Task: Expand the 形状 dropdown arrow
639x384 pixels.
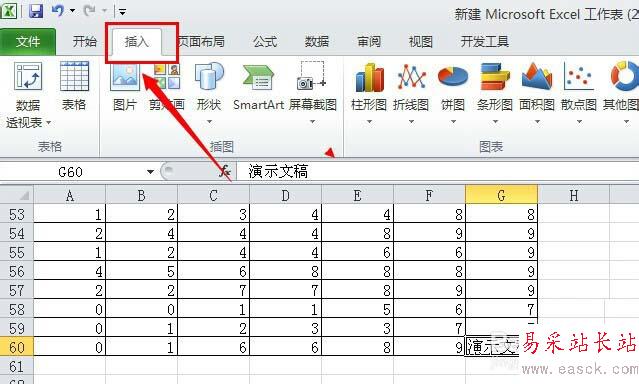Action: pos(209,121)
